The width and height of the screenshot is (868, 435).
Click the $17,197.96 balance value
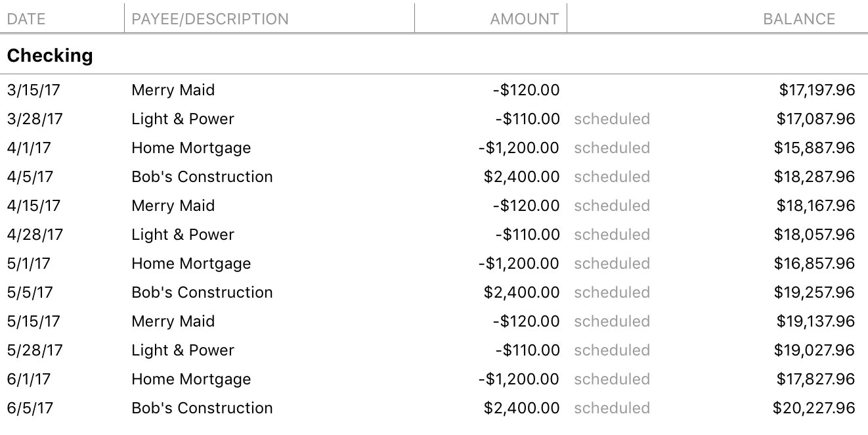pos(817,90)
